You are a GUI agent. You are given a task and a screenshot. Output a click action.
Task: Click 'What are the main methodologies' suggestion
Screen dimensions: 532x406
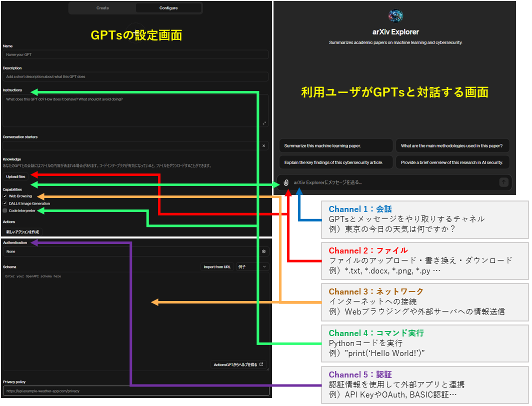(x=452, y=145)
